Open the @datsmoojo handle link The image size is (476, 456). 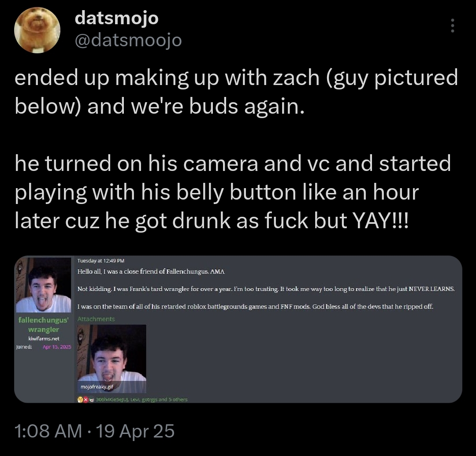[128, 40]
